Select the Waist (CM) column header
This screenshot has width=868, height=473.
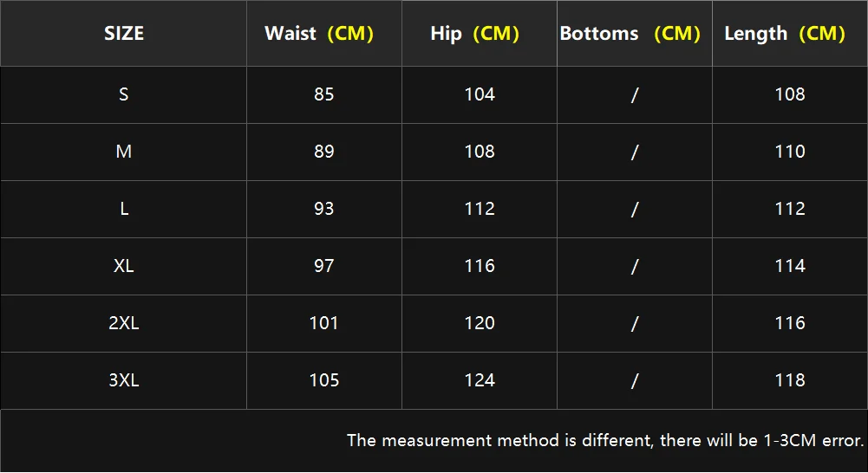point(319,34)
